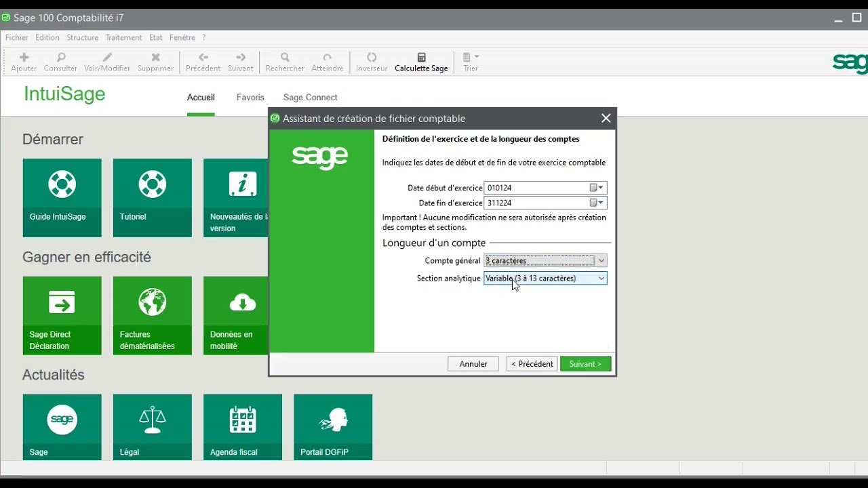Open calendar for Date fin d'exercice

pos(596,203)
